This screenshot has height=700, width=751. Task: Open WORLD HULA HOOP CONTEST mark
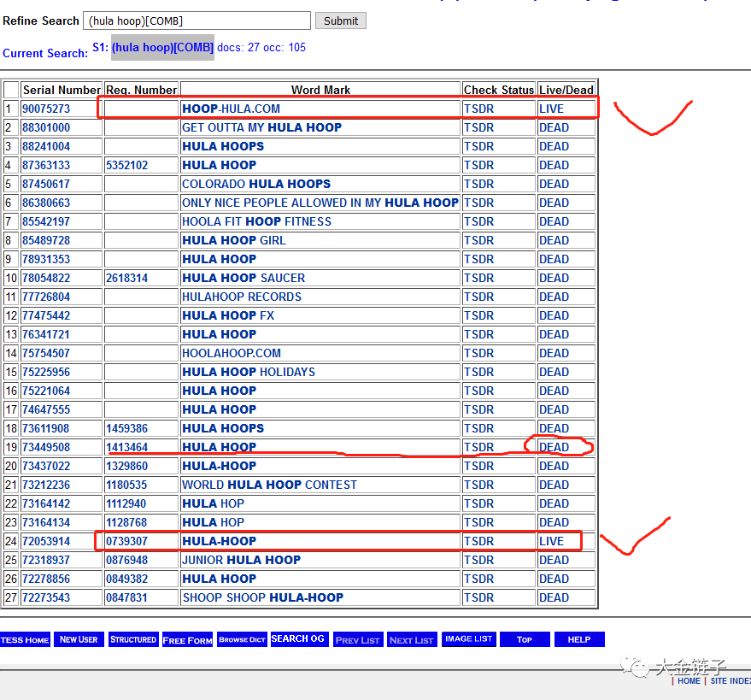269,485
